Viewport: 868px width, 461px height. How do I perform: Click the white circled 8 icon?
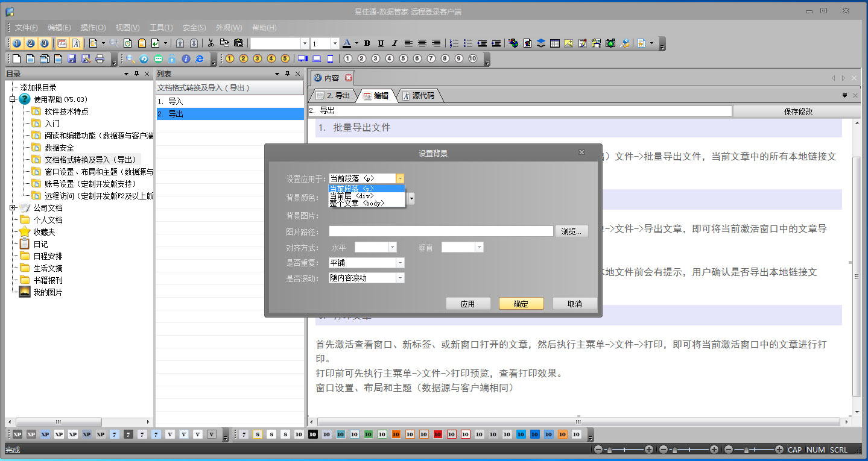point(445,59)
